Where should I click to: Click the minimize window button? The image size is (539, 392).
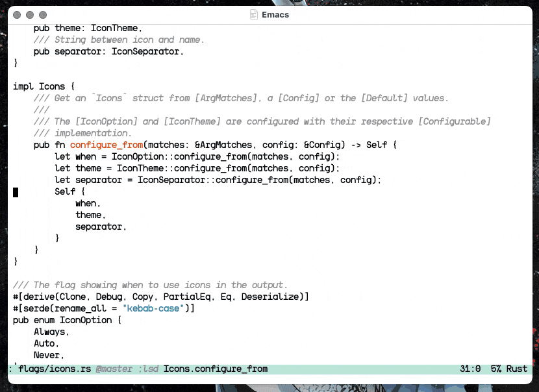click(x=30, y=15)
